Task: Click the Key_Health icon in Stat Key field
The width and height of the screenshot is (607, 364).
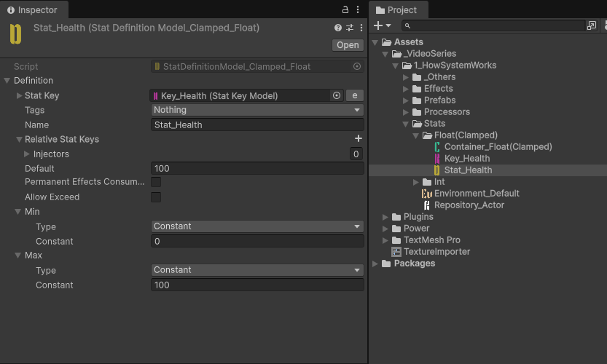Action: [155, 96]
